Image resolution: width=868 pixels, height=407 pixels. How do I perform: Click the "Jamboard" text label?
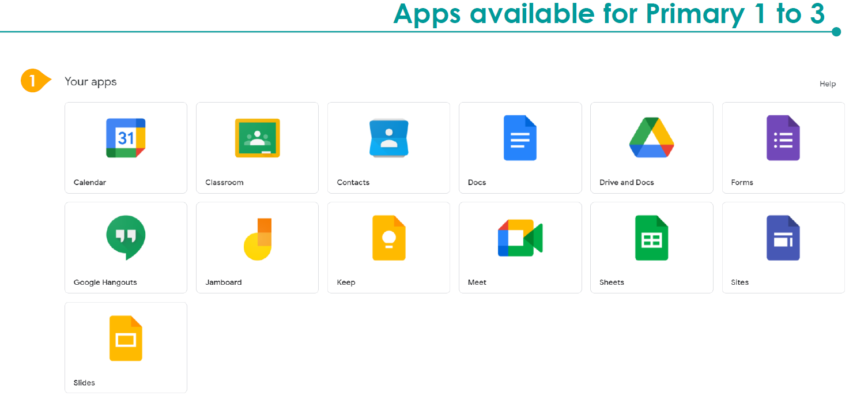(x=223, y=282)
